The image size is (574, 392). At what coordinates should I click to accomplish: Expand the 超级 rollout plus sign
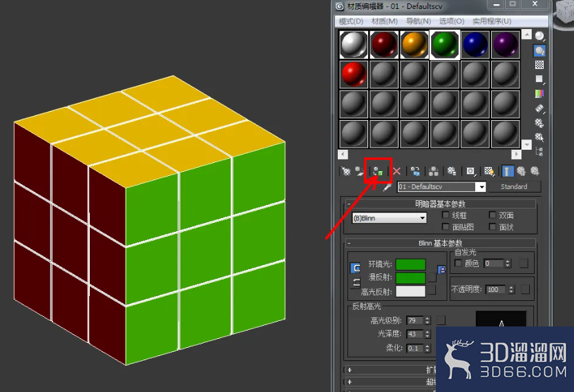350,382
